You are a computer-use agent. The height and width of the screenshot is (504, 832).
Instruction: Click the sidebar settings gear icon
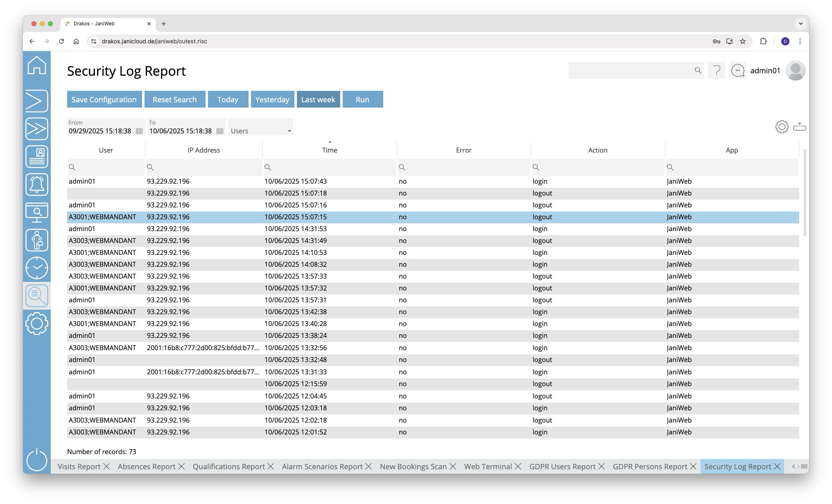pyautogui.click(x=37, y=324)
